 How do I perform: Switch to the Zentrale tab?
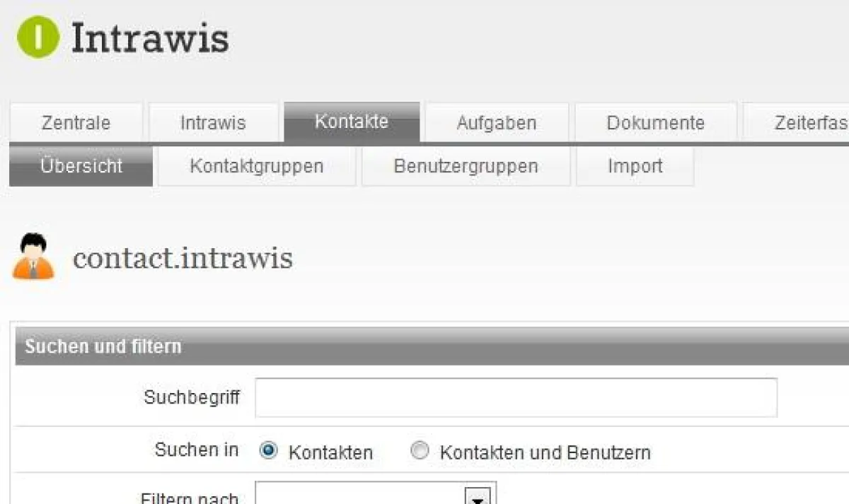(76, 122)
